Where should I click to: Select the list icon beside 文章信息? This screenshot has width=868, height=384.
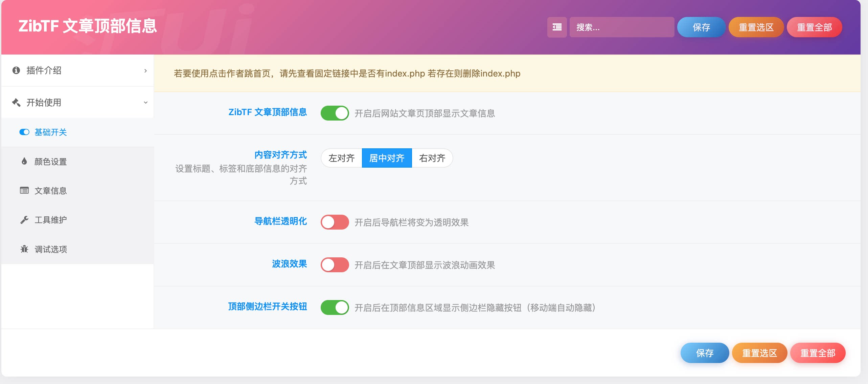(24, 191)
